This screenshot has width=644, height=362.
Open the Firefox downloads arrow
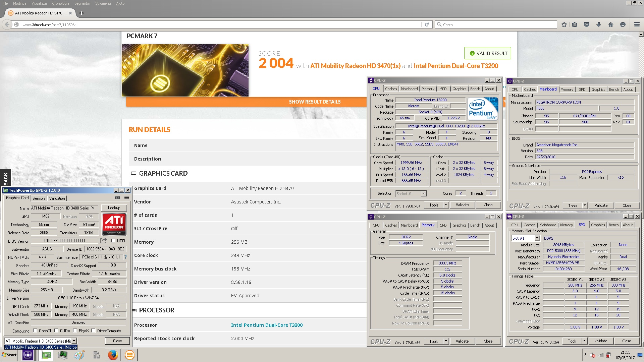coord(599,24)
